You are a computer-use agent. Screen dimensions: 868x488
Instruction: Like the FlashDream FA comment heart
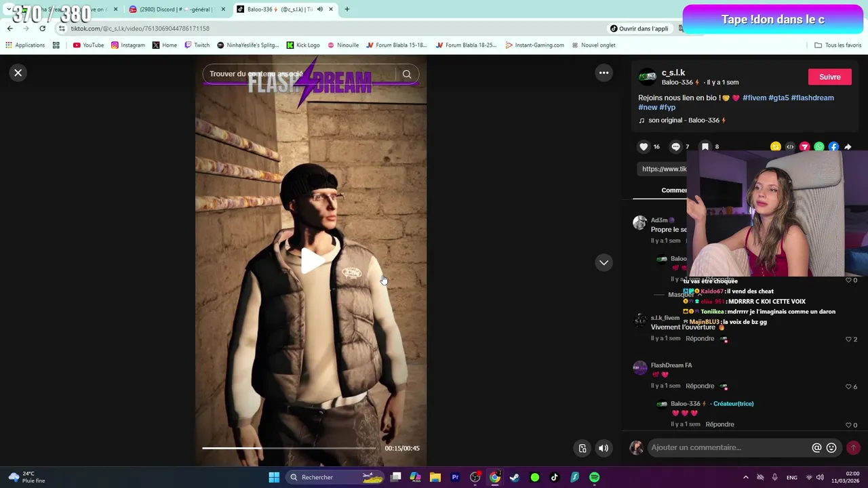click(848, 386)
